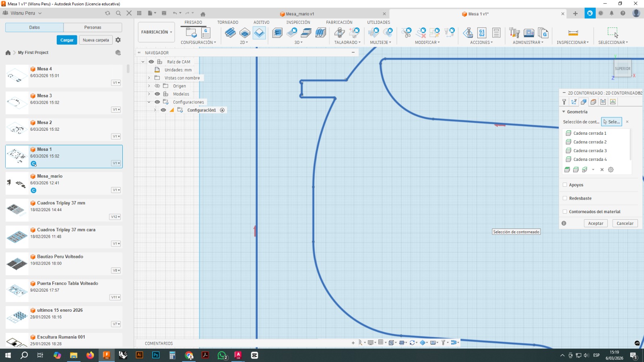Enable the Apoyos checkbox
Viewport: 644px width, 362px height.
click(x=565, y=185)
